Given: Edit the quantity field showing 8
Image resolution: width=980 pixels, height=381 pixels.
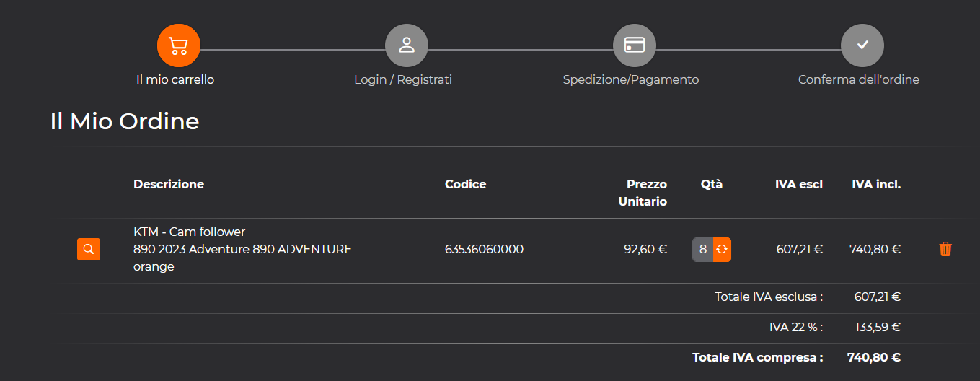Looking at the screenshot, I should (x=703, y=250).
